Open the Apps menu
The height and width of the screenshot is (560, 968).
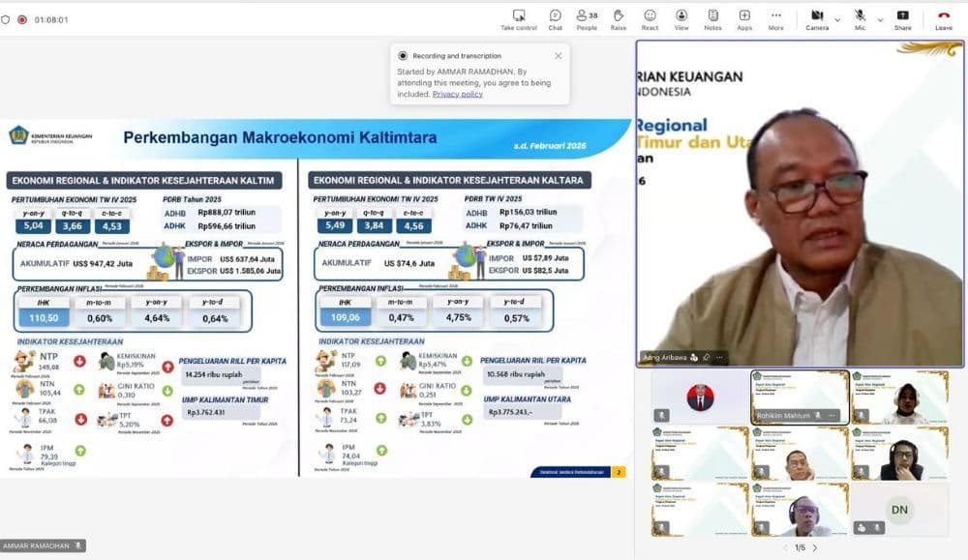[x=744, y=19]
